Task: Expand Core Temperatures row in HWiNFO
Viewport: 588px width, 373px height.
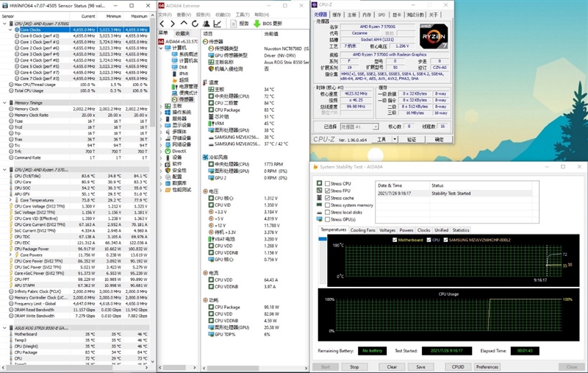Action: (x=10, y=200)
